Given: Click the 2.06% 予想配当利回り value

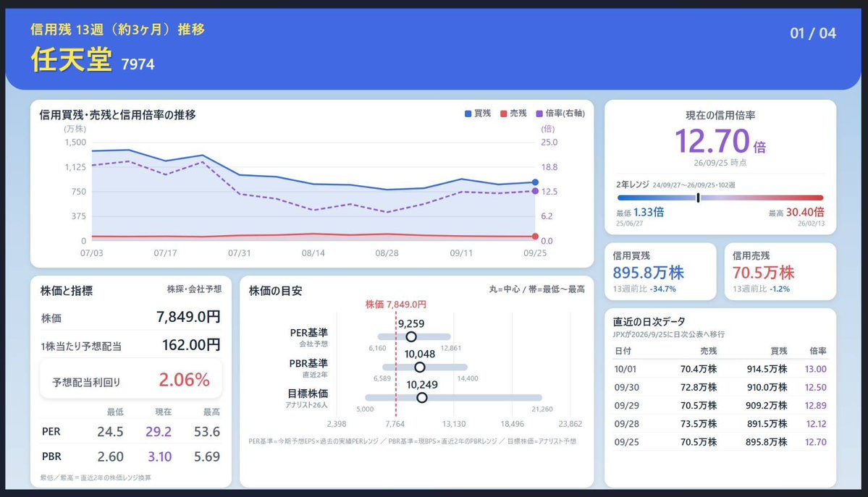Looking at the screenshot, I should tap(185, 380).
